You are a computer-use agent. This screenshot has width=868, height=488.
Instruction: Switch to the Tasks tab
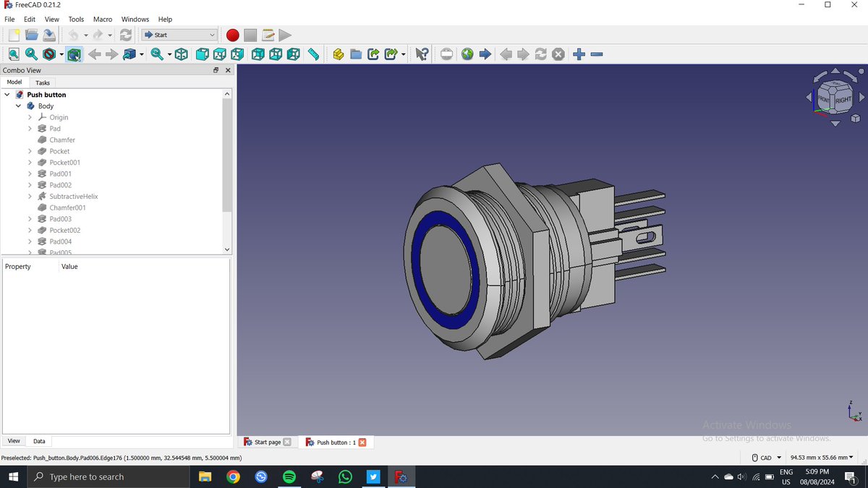coord(43,82)
